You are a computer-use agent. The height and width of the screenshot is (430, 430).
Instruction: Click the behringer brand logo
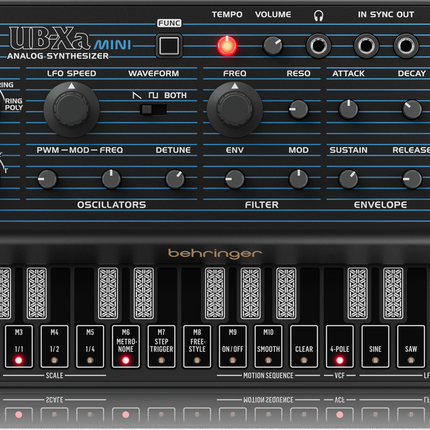click(215, 254)
